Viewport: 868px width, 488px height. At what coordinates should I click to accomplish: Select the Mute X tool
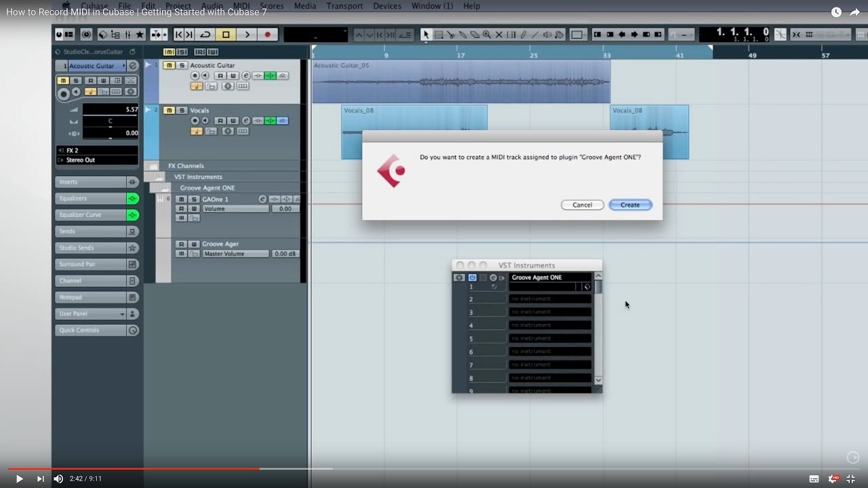(499, 35)
